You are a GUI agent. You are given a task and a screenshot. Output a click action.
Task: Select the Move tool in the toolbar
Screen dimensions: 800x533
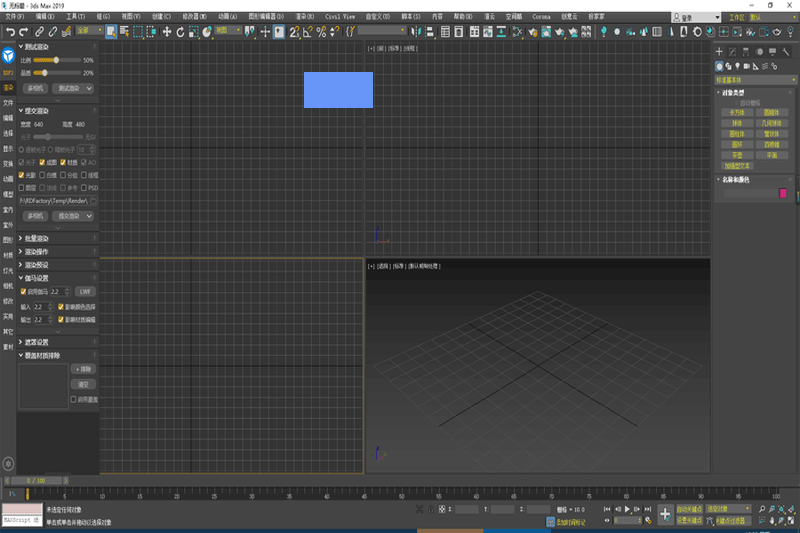click(166, 32)
